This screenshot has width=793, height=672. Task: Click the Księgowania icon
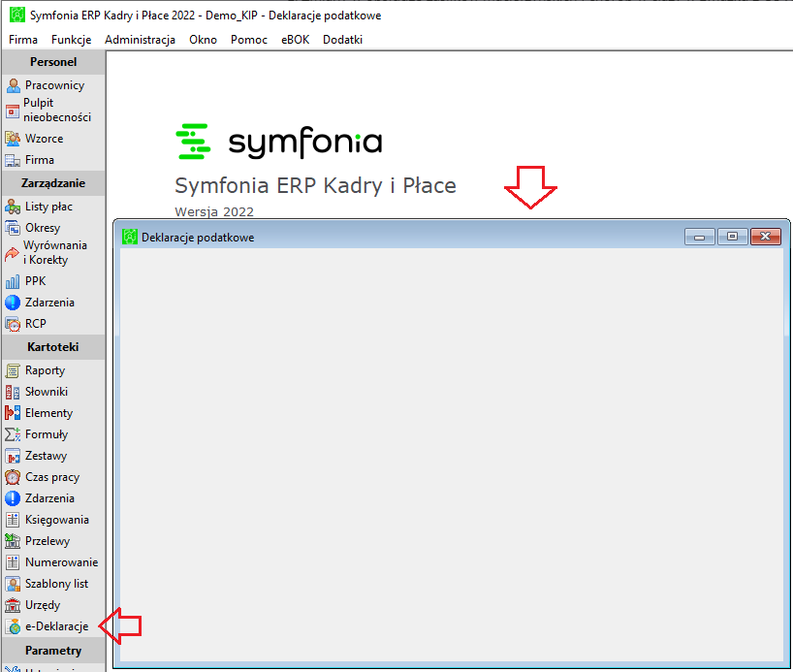[13, 520]
